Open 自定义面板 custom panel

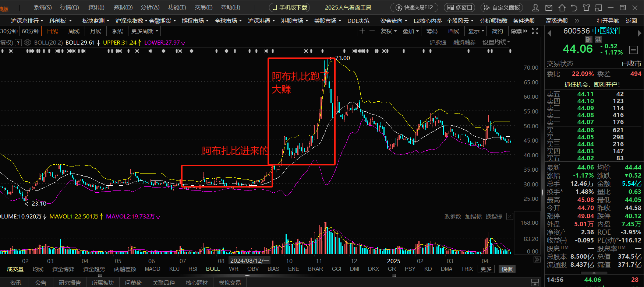point(502,7)
